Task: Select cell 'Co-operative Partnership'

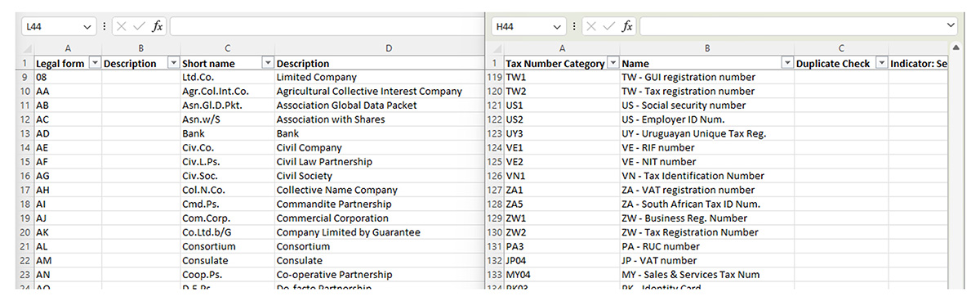Action: (x=380, y=275)
